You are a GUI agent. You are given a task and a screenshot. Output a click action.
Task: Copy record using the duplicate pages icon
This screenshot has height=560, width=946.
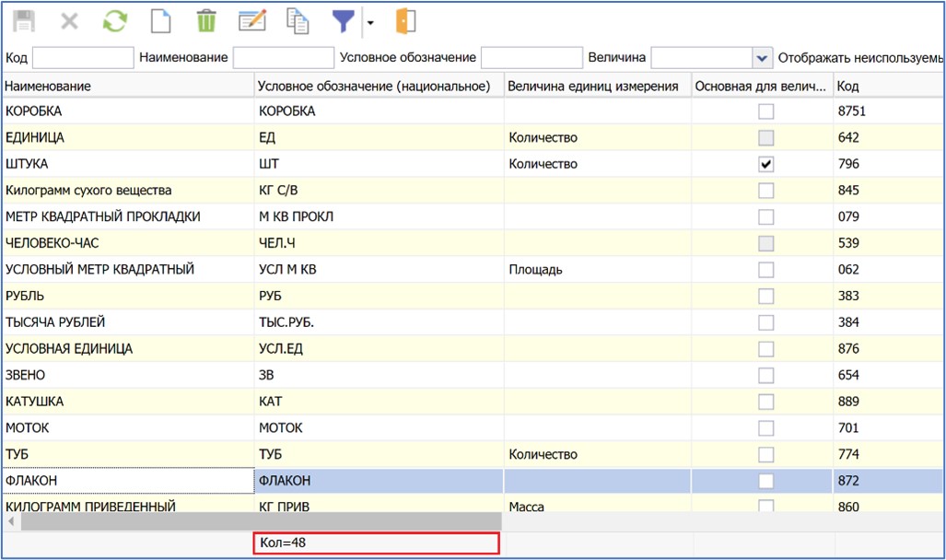pyautogui.click(x=297, y=21)
